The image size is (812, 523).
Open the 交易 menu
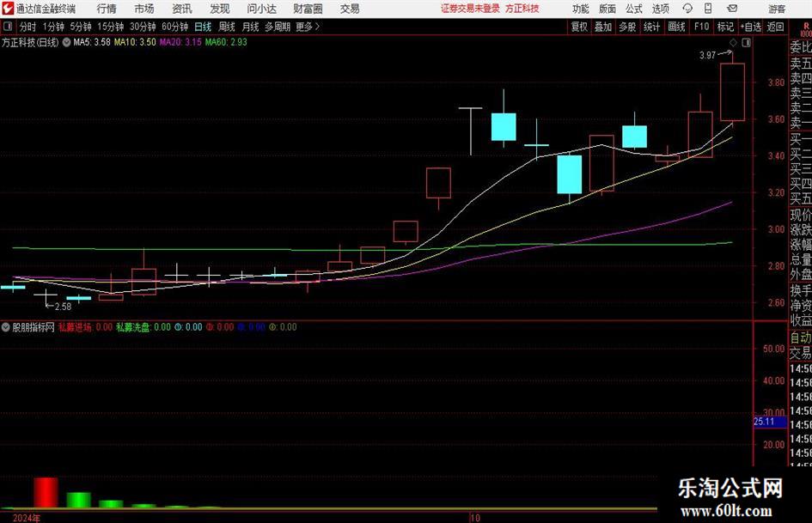(350, 9)
